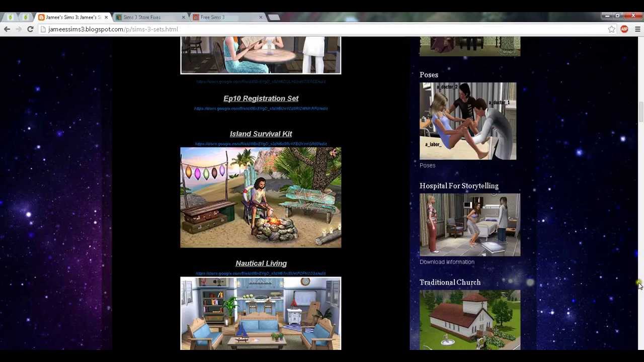Follow the Poses caption link

(x=427, y=165)
